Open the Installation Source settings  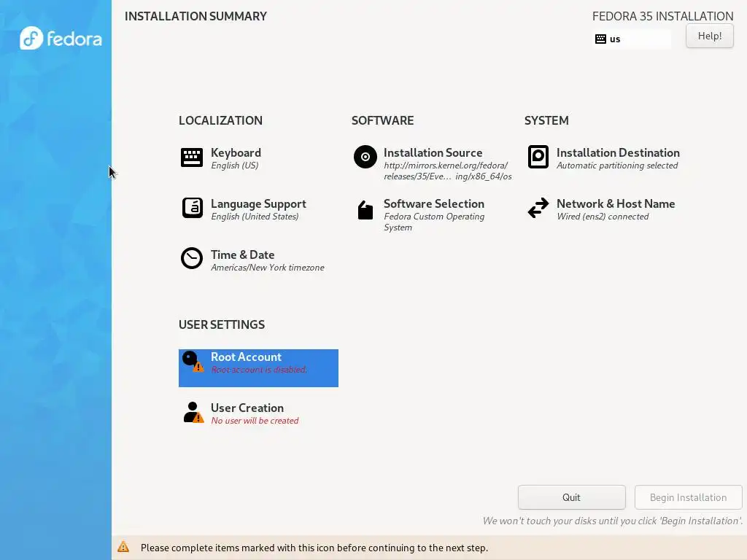click(x=433, y=163)
